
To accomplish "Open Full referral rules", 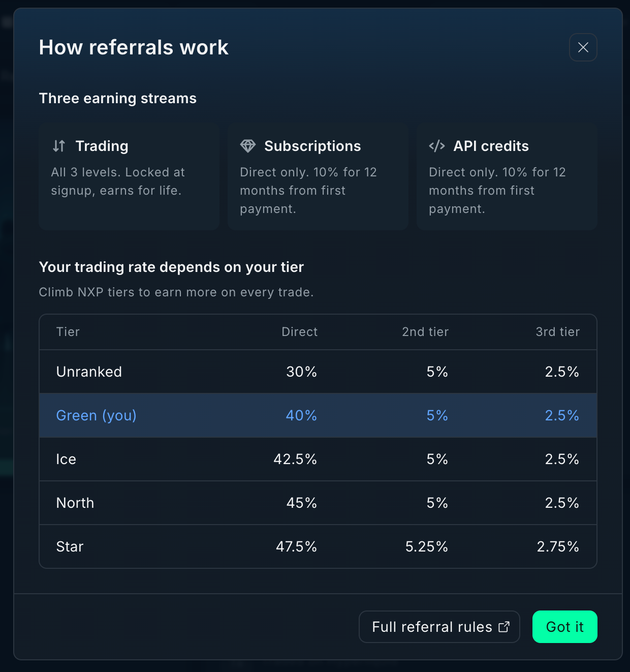I will [439, 627].
